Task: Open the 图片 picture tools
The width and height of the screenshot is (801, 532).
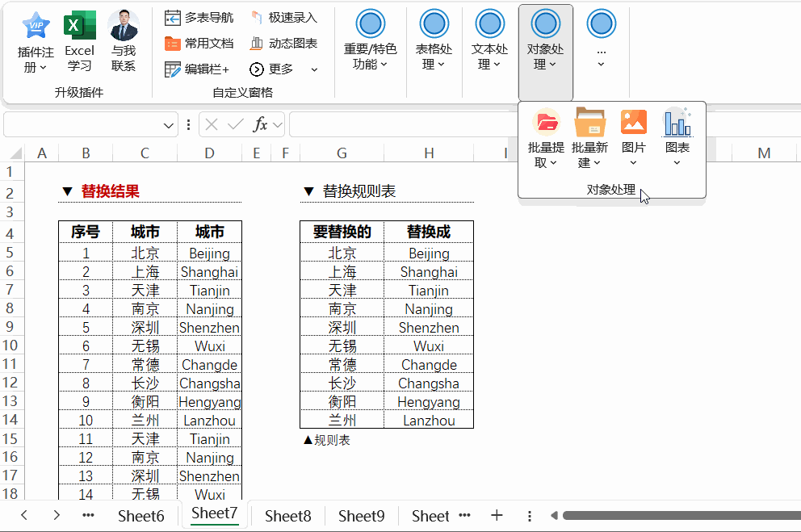Action: tap(633, 138)
